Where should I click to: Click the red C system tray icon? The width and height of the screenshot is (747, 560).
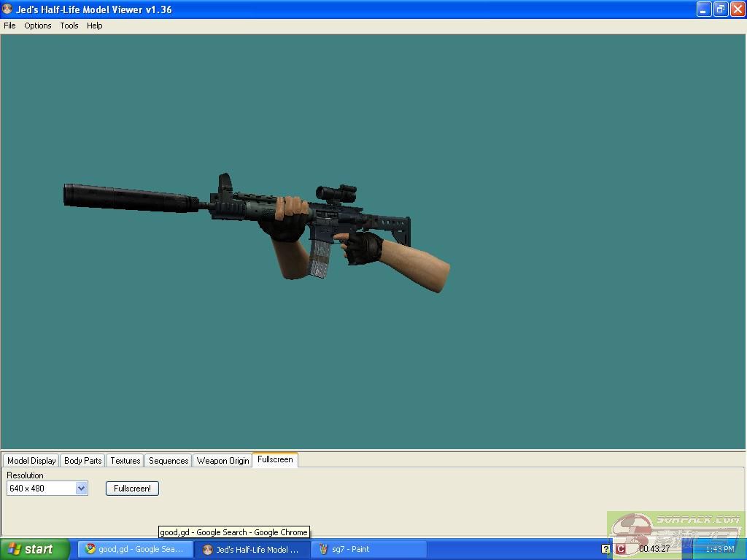click(x=621, y=549)
